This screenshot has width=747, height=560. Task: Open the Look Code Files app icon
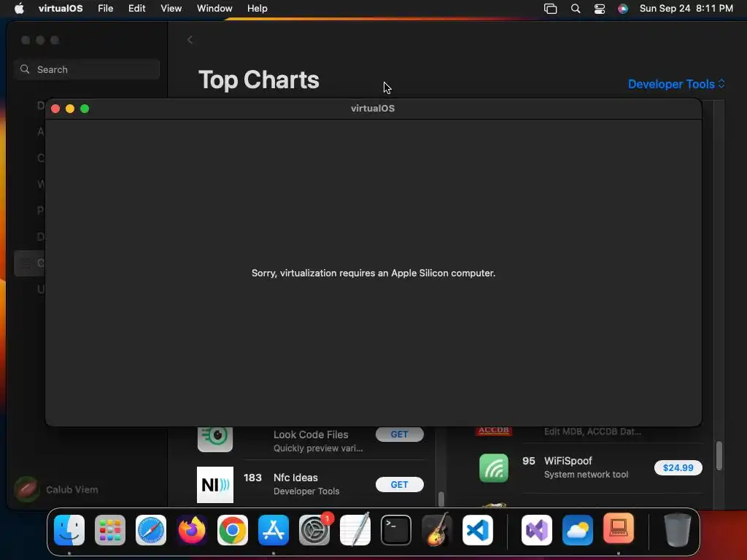tap(215, 439)
